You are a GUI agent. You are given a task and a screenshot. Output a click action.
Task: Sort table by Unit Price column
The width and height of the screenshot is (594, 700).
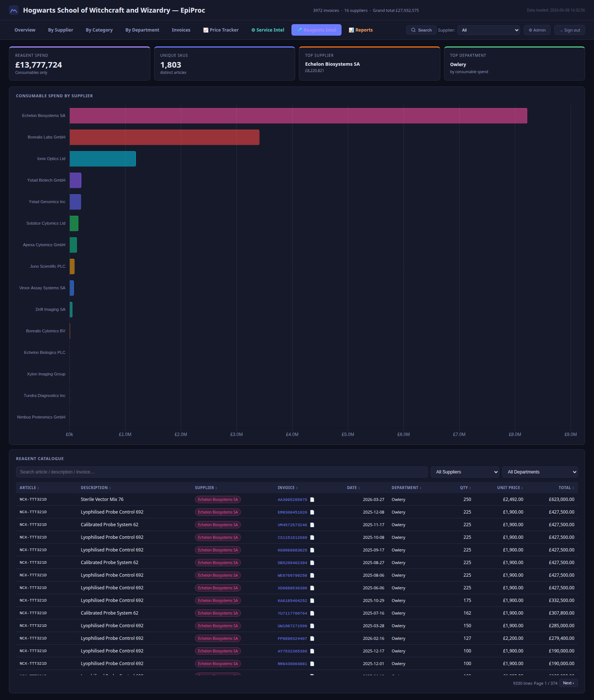(x=510, y=488)
